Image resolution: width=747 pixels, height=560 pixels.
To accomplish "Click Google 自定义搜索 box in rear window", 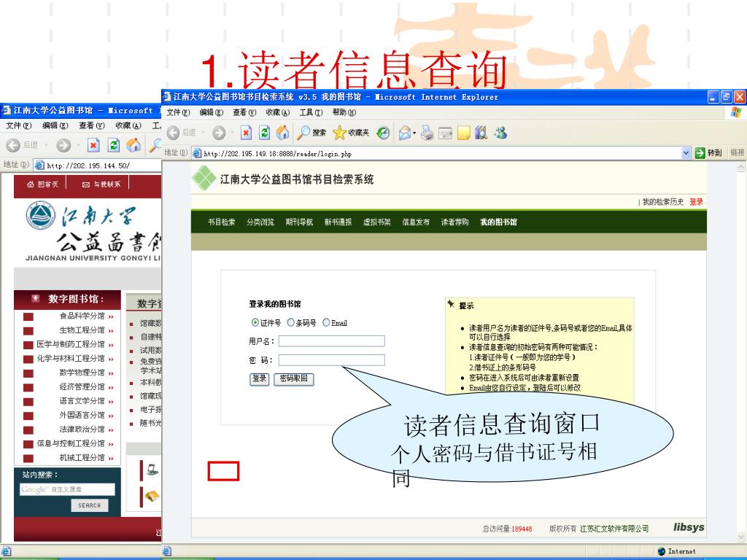I will [x=67, y=489].
